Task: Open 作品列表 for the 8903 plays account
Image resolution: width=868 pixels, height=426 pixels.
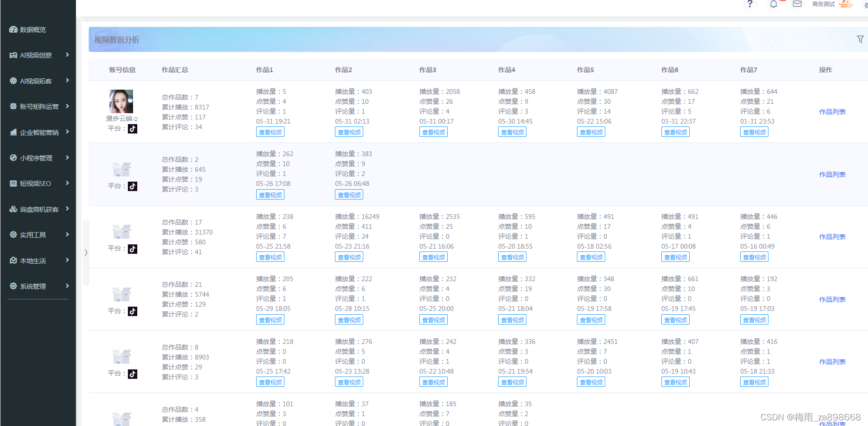Action: point(832,362)
